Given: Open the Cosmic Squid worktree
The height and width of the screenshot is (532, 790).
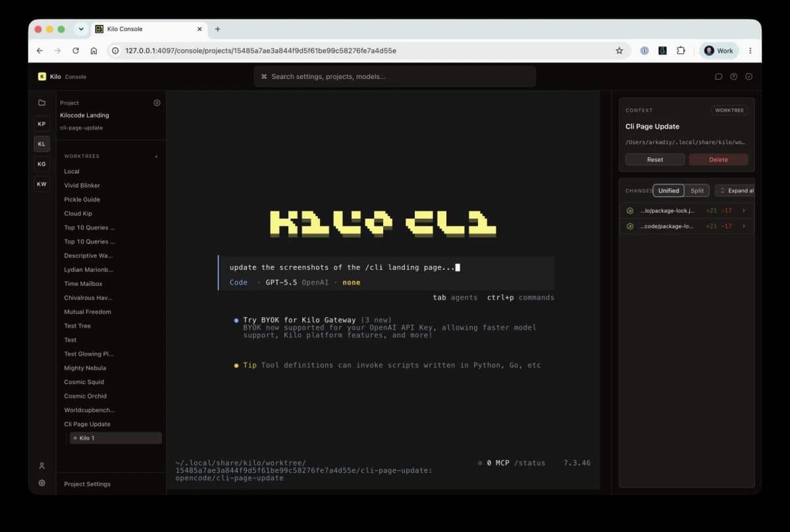Looking at the screenshot, I should 84,382.
